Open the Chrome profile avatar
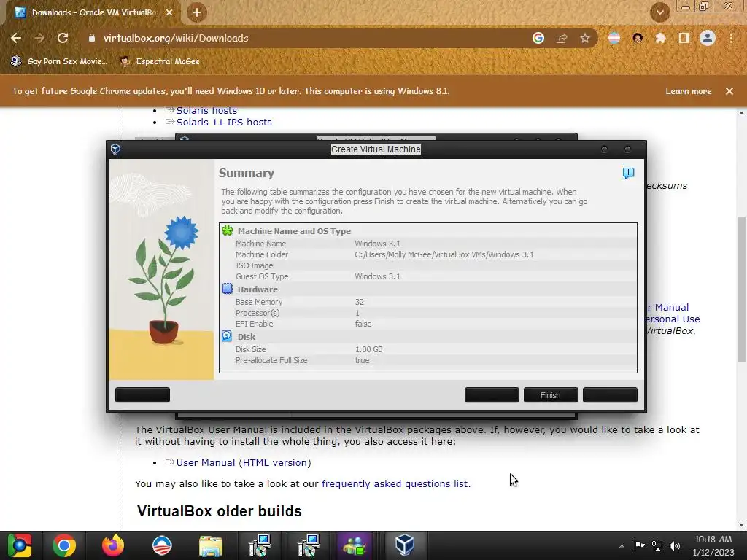747x560 pixels. tap(708, 38)
